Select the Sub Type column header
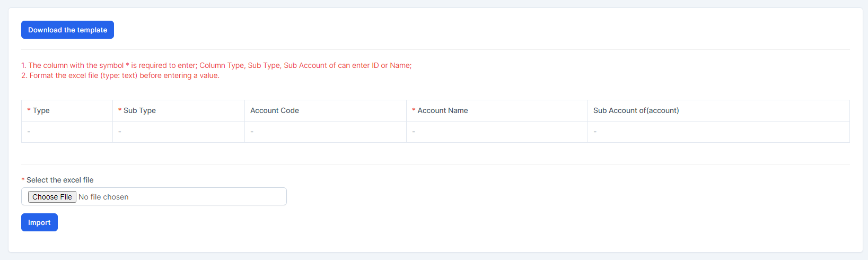Viewport: 868px width, 260px height. click(x=139, y=110)
